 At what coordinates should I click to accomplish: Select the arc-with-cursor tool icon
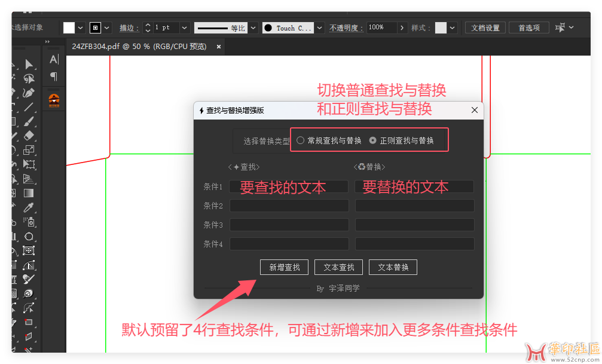pos(29,265)
